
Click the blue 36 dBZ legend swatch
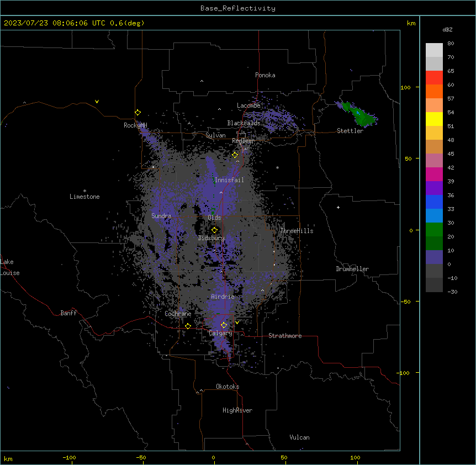pos(434,202)
